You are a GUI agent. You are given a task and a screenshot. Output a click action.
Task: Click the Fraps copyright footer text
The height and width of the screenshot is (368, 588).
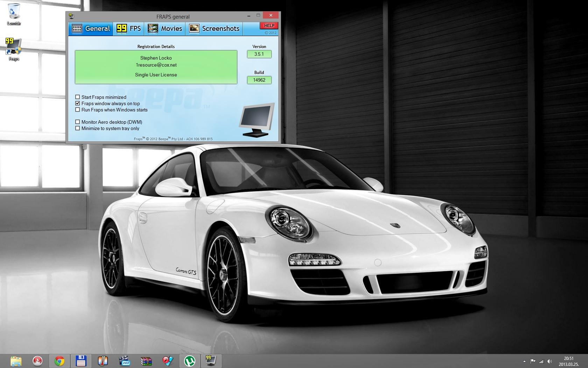click(x=173, y=139)
